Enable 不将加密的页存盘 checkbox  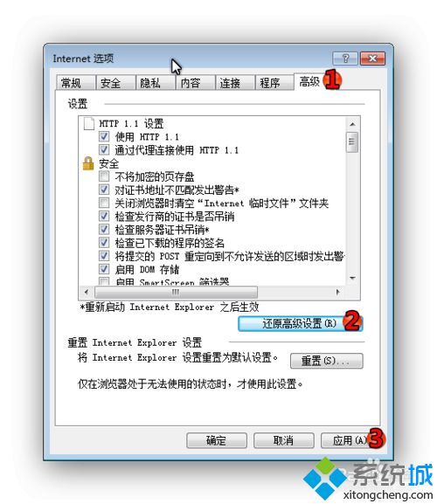click(104, 176)
